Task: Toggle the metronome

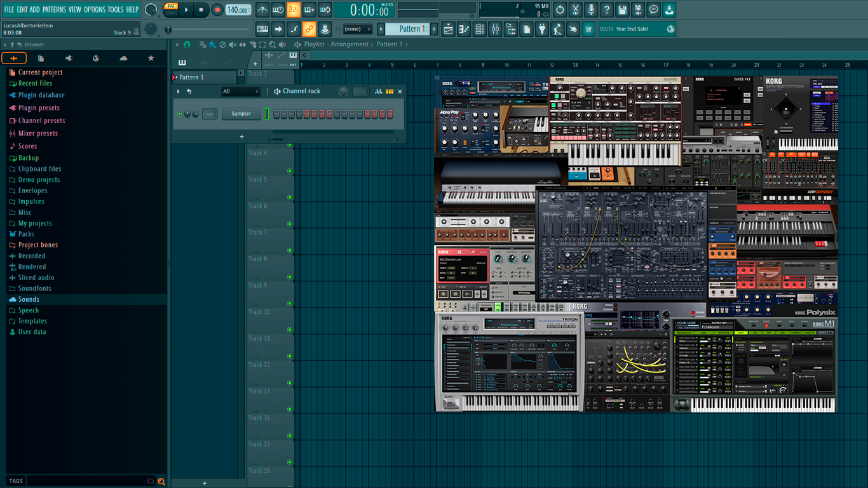Action: (262, 10)
